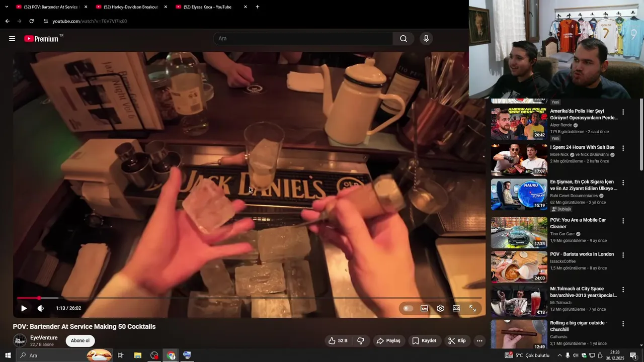644x362 pixels.
Task: Open the weather widget showing 5°C
Action: (527, 355)
